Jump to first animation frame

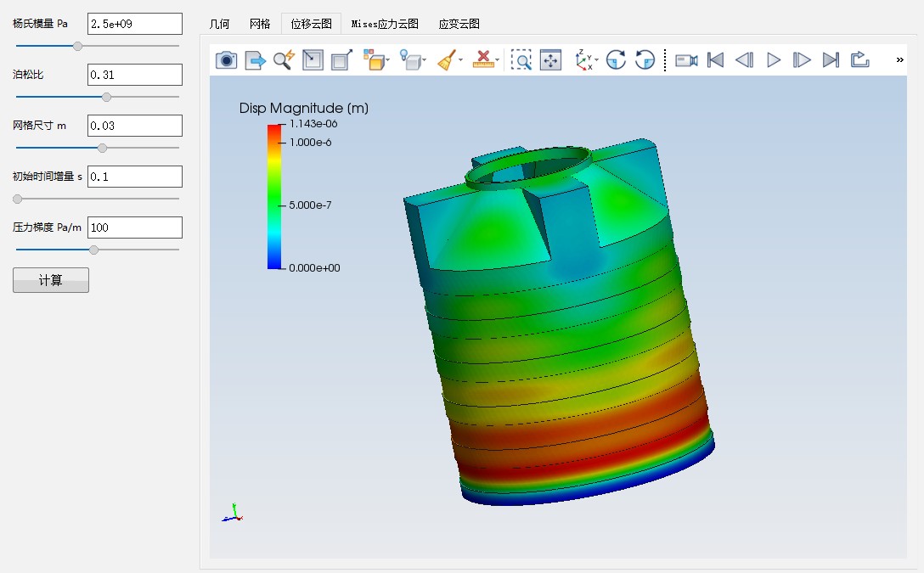click(715, 60)
